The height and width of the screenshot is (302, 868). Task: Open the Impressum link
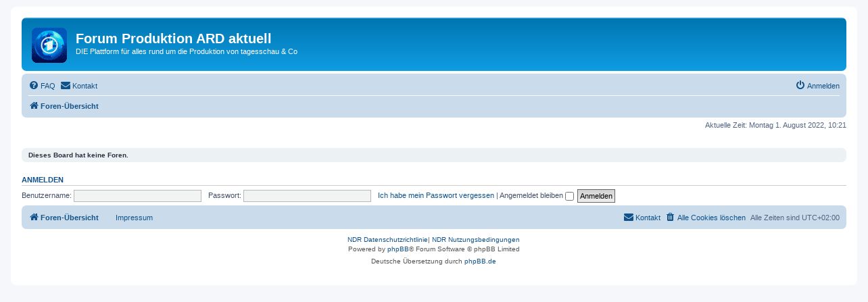click(x=134, y=218)
